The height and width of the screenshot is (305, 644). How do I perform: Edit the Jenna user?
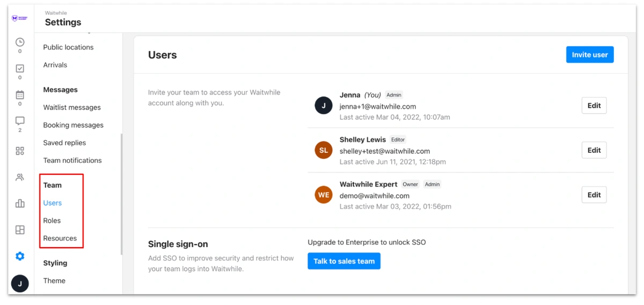coord(594,106)
